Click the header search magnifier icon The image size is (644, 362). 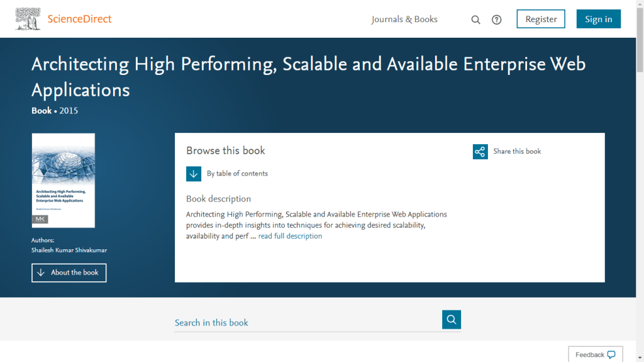476,20
